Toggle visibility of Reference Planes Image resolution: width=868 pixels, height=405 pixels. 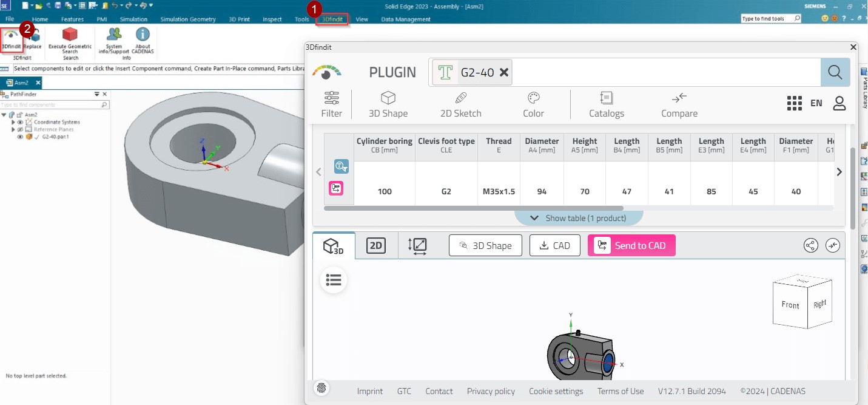19,129
